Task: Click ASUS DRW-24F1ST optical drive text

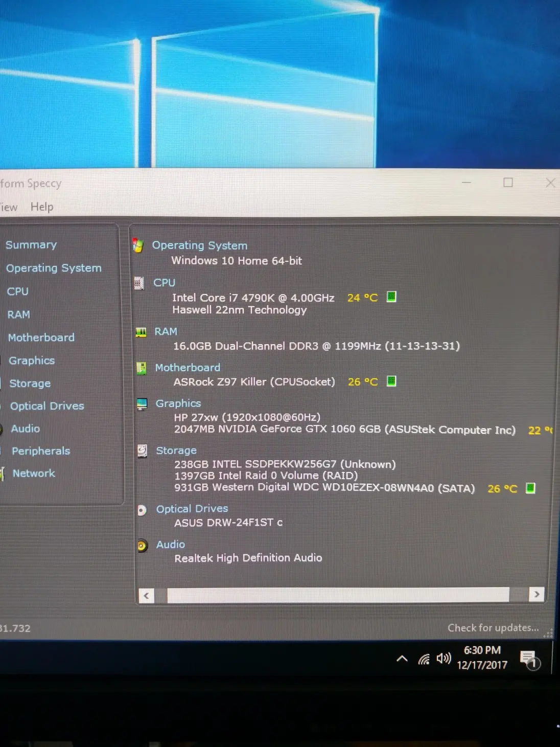Action: (x=228, y=523)
